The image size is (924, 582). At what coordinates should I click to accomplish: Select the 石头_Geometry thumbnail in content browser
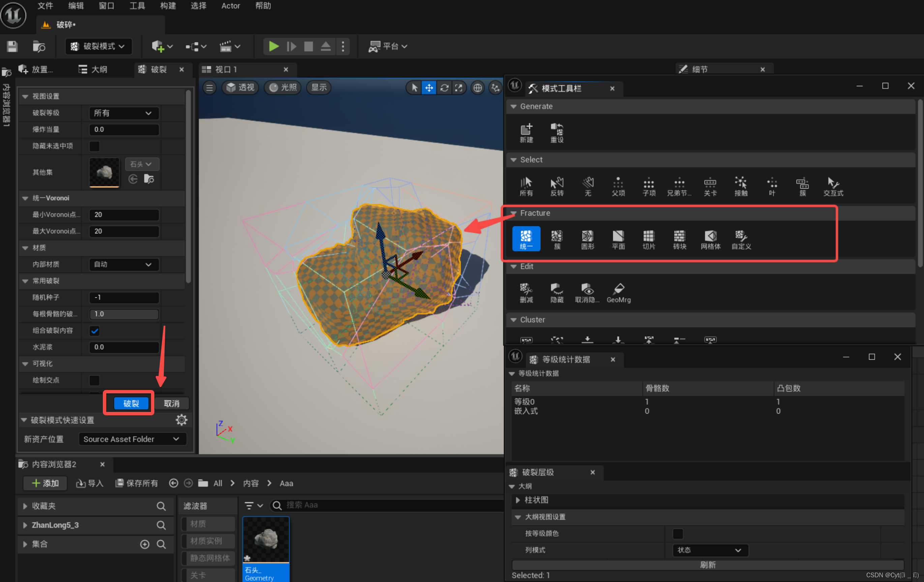coord(266,541)
